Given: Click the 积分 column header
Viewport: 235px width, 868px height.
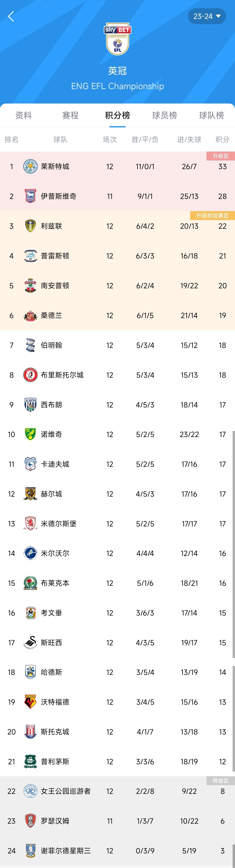Looking at the screenshot, I should (x=222, y=140).
